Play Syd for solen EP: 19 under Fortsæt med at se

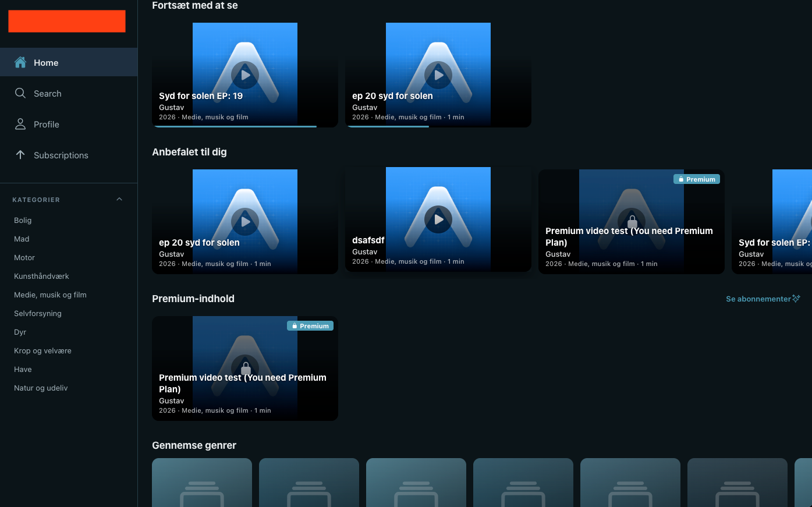[x=245, y=75]
